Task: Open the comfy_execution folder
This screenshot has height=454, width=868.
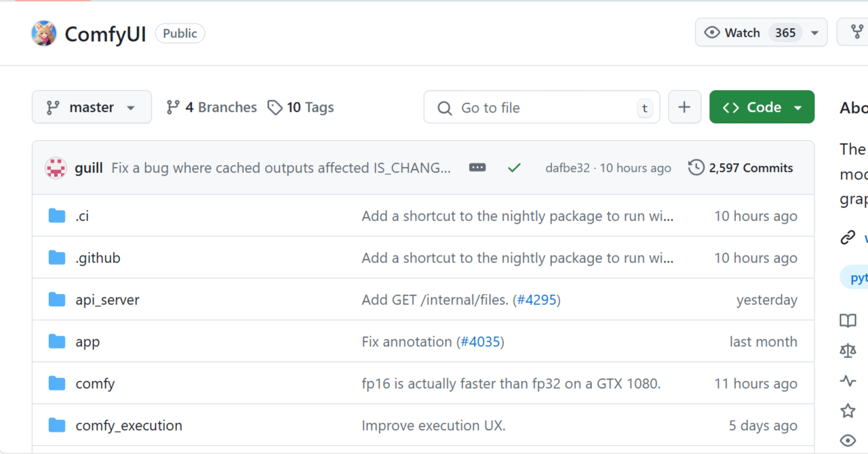Action: click(129, 426)
